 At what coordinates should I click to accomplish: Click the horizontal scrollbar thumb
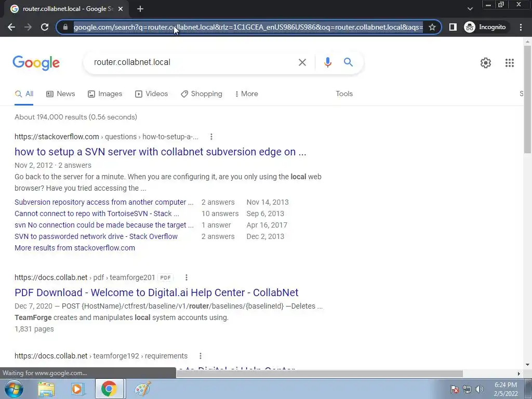320,374
